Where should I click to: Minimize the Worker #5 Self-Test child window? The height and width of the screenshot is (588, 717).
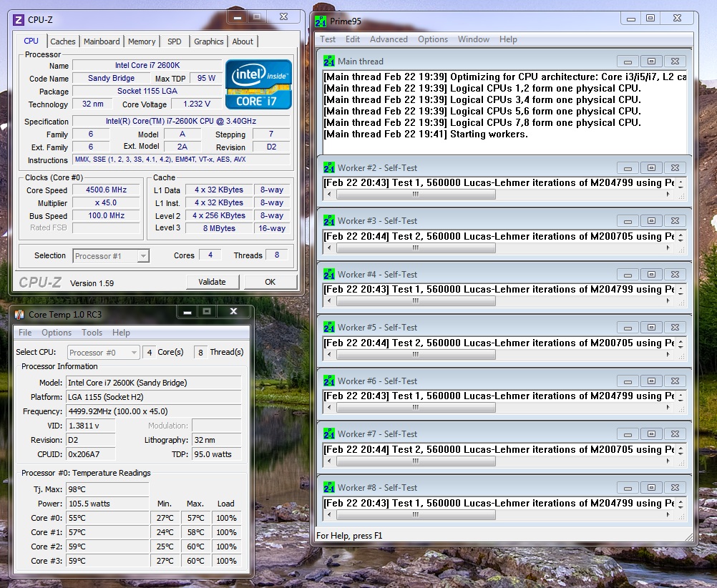[x=628, y=328]
